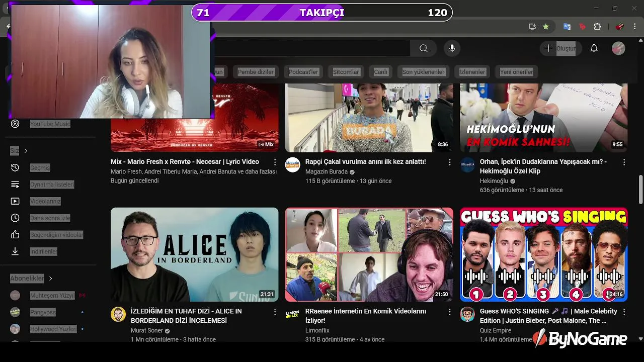Open options menu for the Mix - Mario Fresh video
This screenshot has width=644, height=362.
pos(275,162)
